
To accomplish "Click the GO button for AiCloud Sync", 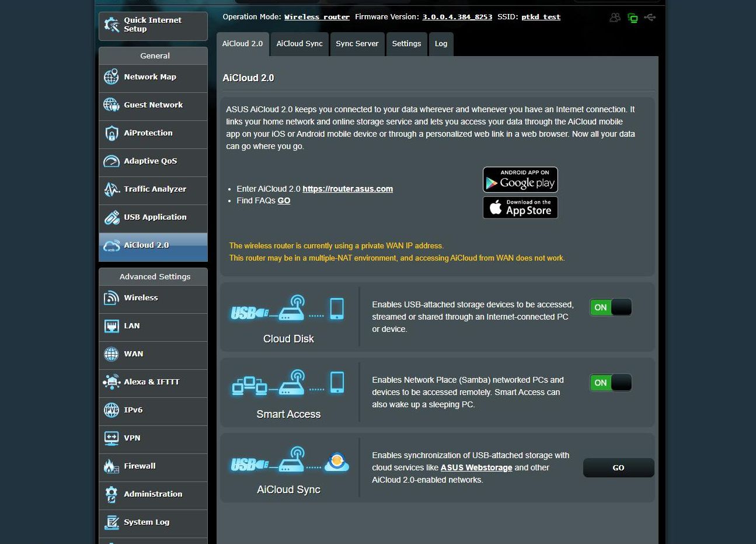I will click(x=618, y=467).
